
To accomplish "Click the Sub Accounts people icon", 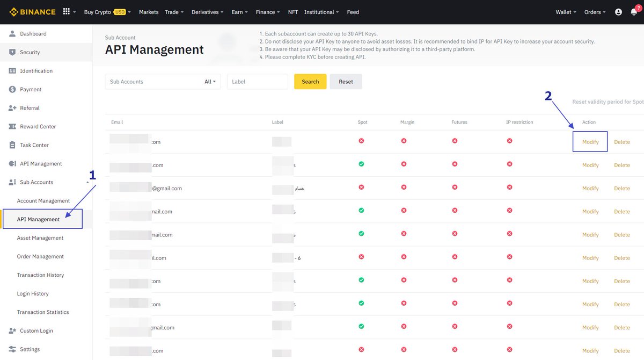I will 12,182.
